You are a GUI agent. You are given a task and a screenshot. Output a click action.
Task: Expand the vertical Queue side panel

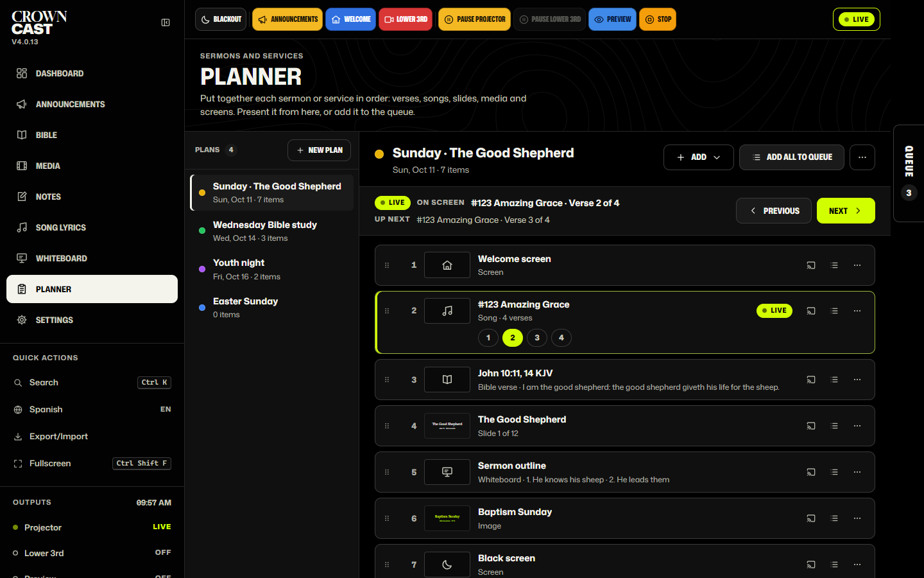pyautogui.click(x=909, y=173)
